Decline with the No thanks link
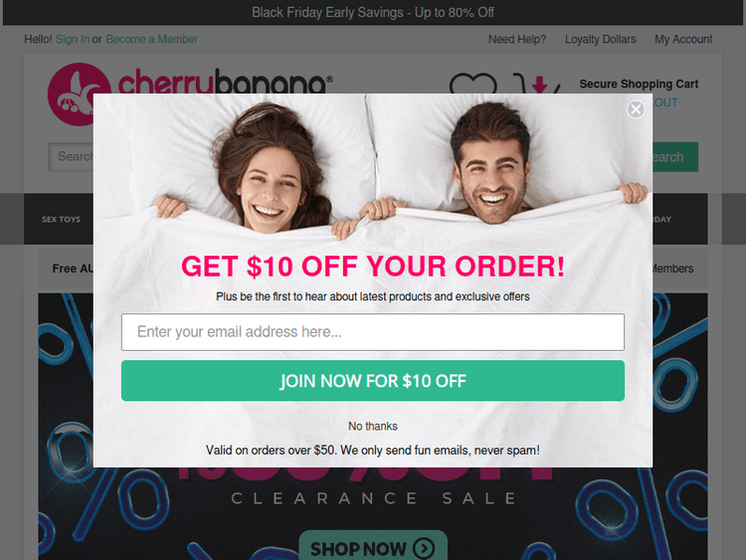The image size is (746, 560). click(373, 427)
